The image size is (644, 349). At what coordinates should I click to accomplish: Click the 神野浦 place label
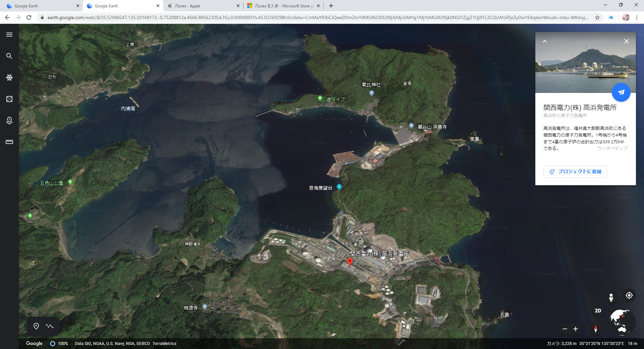191,244
